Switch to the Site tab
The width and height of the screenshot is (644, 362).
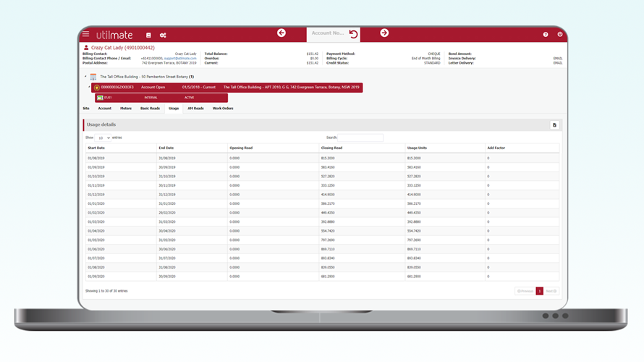pos(86,109)
